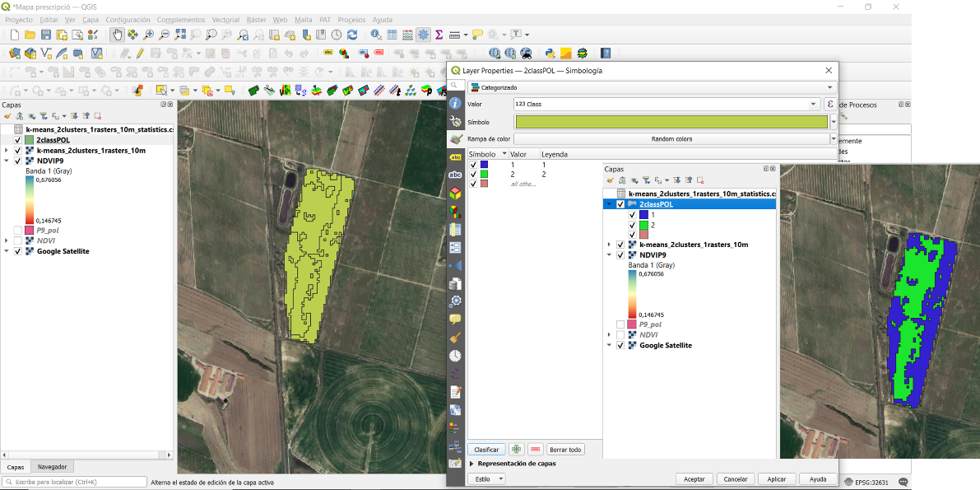Toggle 2classPOL visibility in left Capas panel
This screenshot has width=980, height=490.
(17, 140)
